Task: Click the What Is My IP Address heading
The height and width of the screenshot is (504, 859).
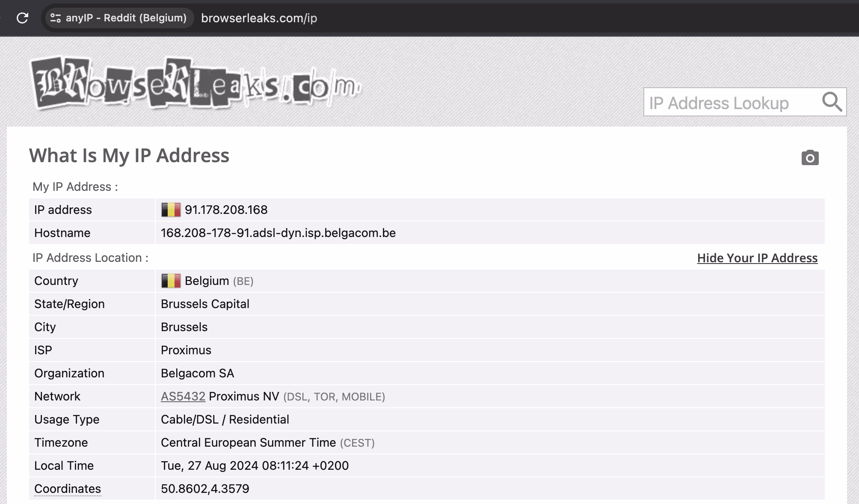Action: 129,156
